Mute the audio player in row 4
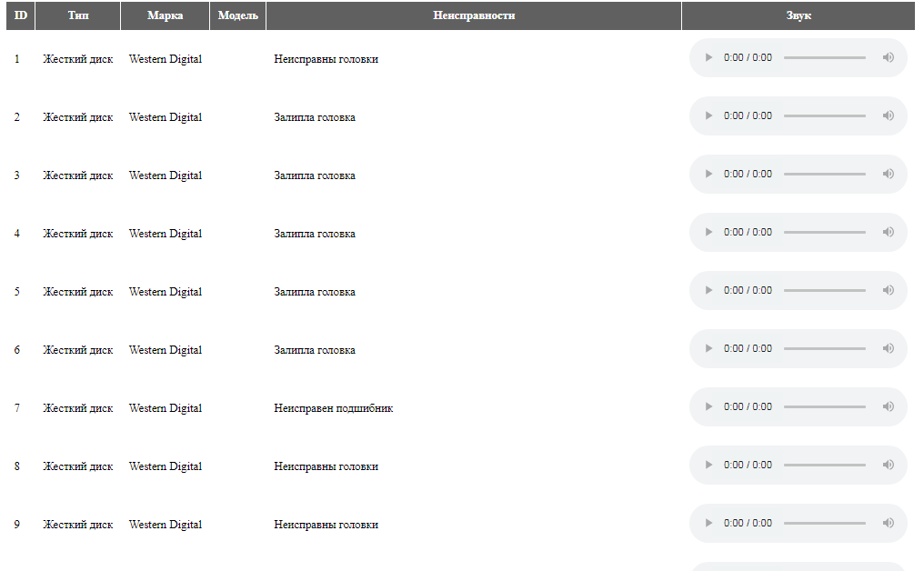The height and width of the screenshot is (571, 924). click(x=888, y=232)
